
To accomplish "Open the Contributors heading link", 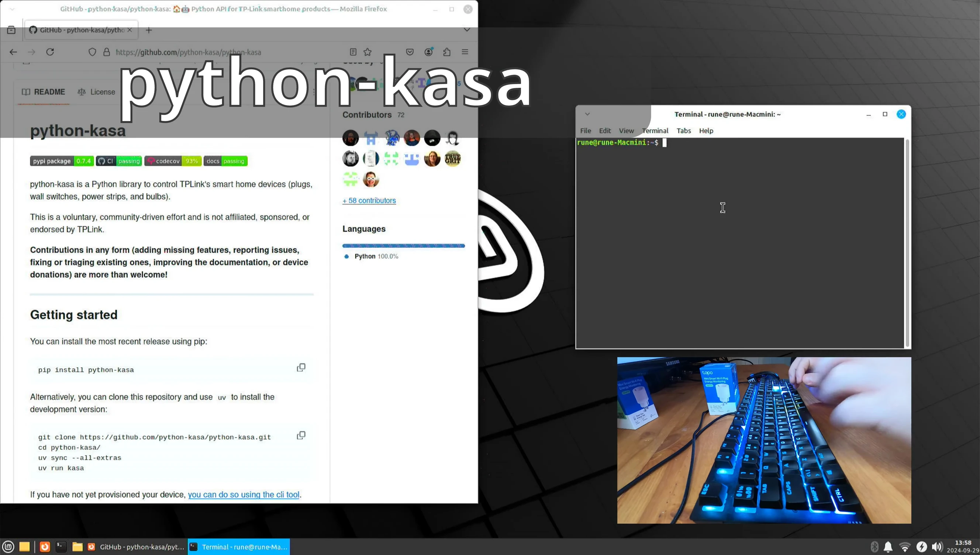I will coord(367,115).
